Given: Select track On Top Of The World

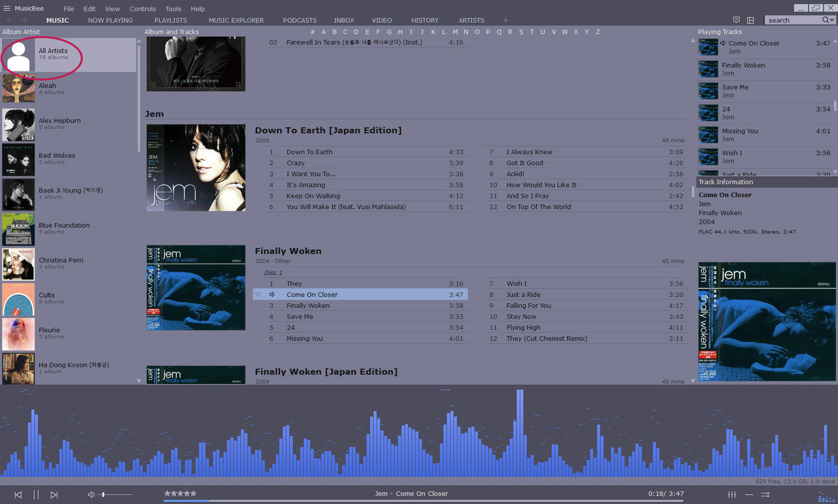Looking at the screenshot, I should click(x=585, y=207).
